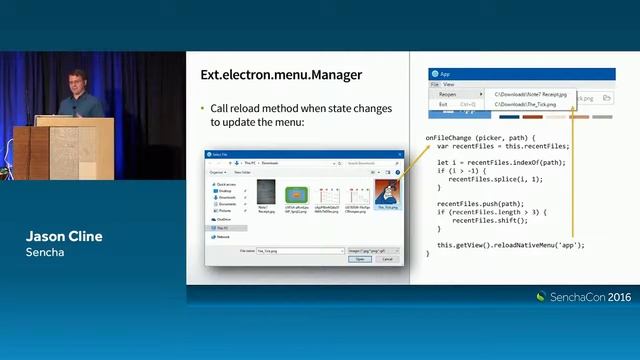Image resolution: width=640 pixels, height=360 pixels.
Task: Select This PC in navigation pane
Action: [x=226, y=228]
